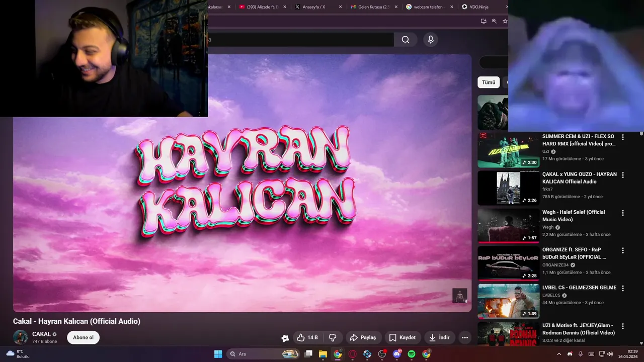Click the frkn7 channel name
This screenshot has width=644, height=362.
(547, 189)
